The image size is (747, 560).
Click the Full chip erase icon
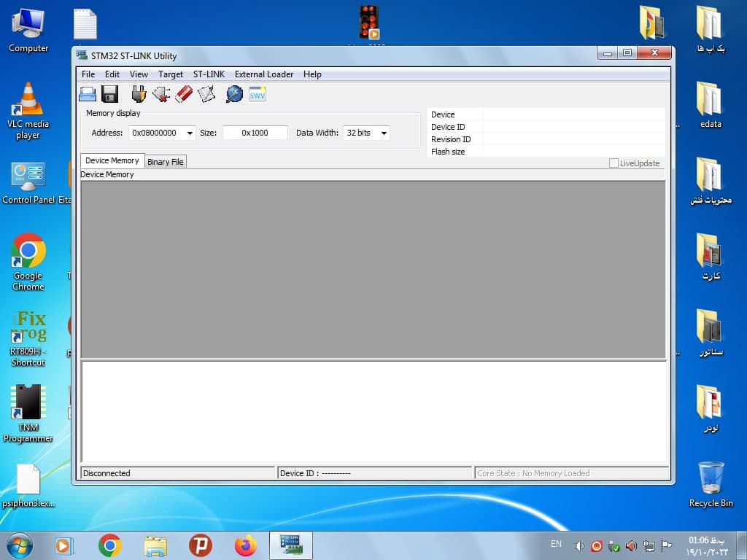pyautogui.click(x=184, y=94)
